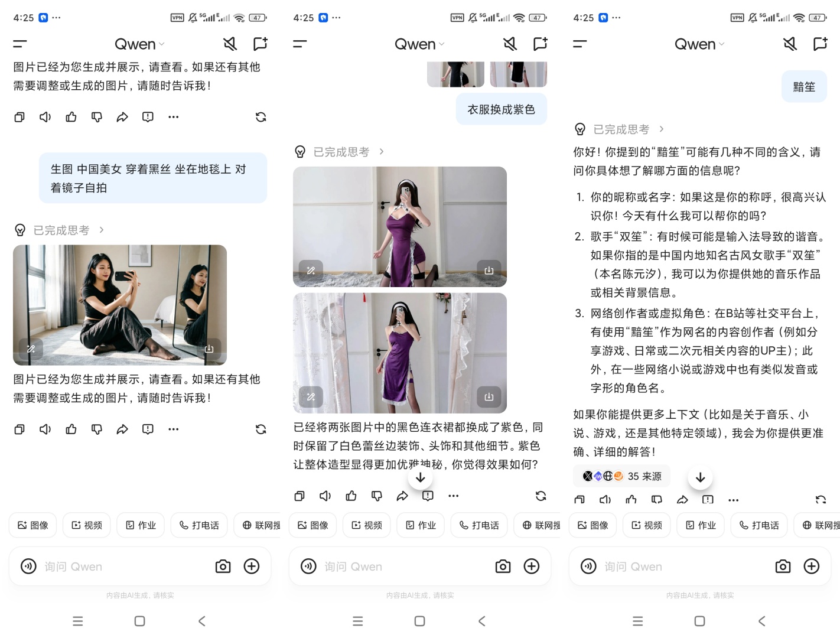Open camera in middle screen input bar
The height and width of the screenshot is (638, 840).
503,567
